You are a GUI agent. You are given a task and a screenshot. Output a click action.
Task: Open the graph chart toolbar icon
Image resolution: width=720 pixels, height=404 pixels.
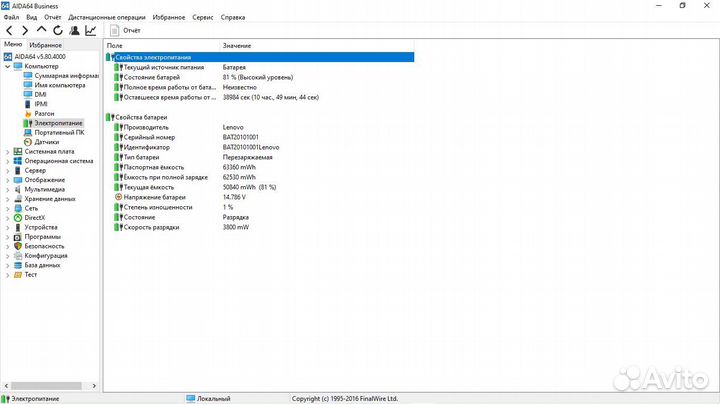coord(91,31)
